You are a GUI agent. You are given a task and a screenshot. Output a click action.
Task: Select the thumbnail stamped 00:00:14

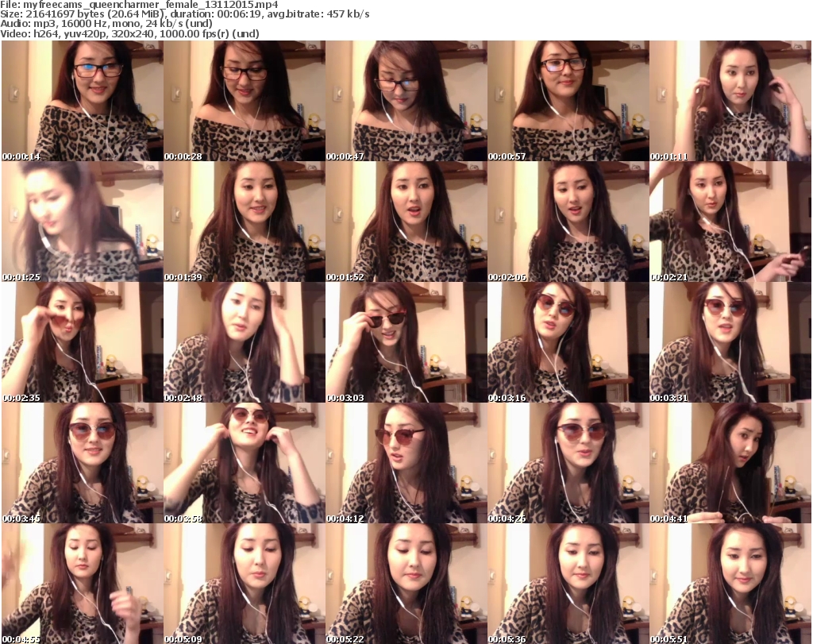(x=83, y=101)
